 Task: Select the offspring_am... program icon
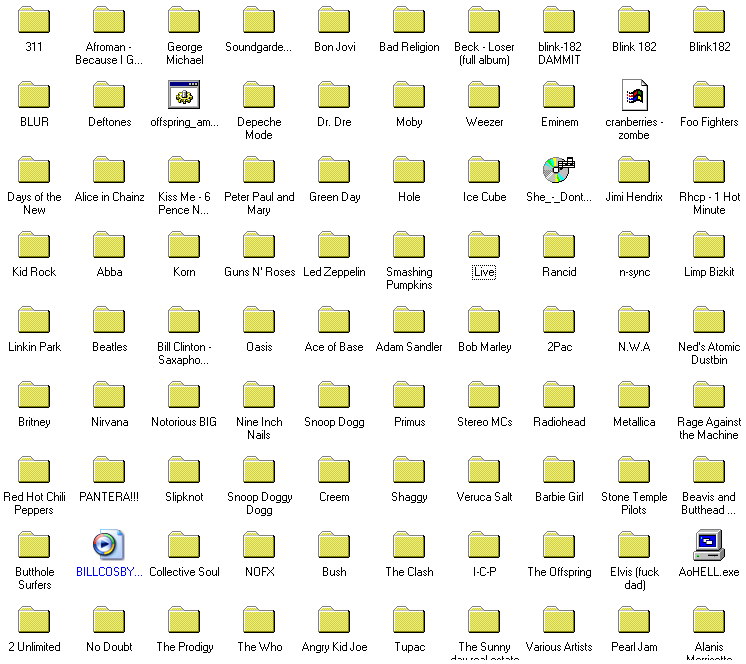click(x=184, y=95)
